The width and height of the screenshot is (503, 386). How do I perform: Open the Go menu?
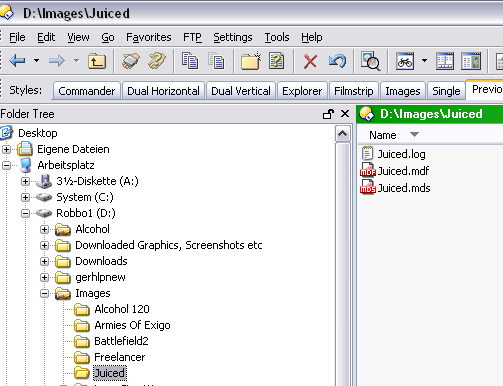(x=108, y=37)
